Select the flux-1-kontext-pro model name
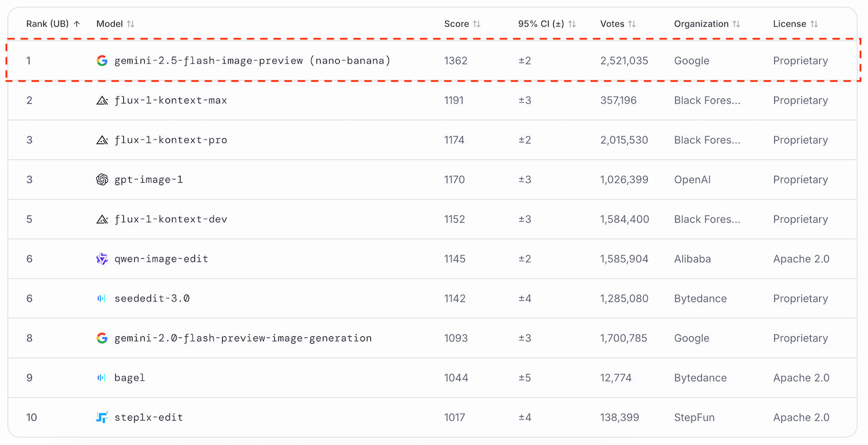 click(x=171, y=140)
